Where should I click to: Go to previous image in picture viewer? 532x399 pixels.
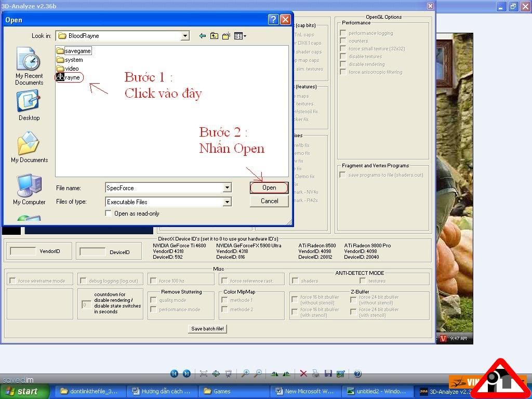point(174,374)
